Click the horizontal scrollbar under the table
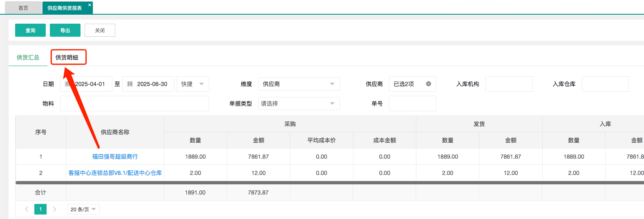The image size is (644, 219). (327, 183)
